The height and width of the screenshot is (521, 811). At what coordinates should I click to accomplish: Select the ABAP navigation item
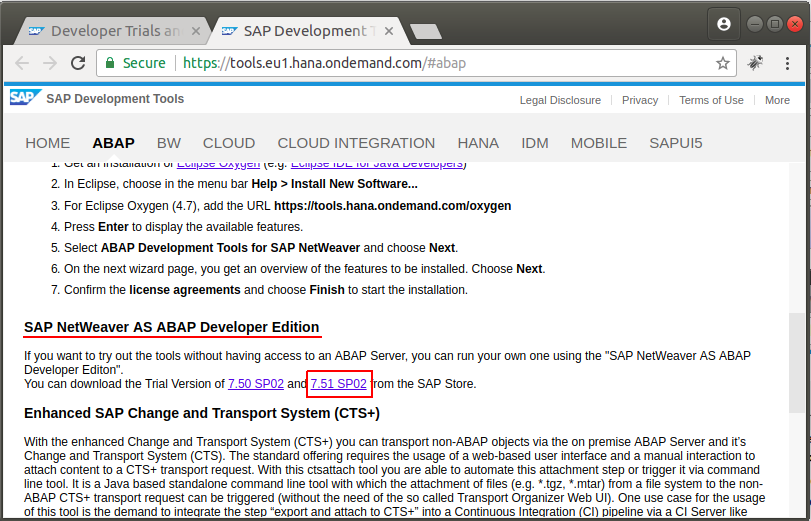113,143
